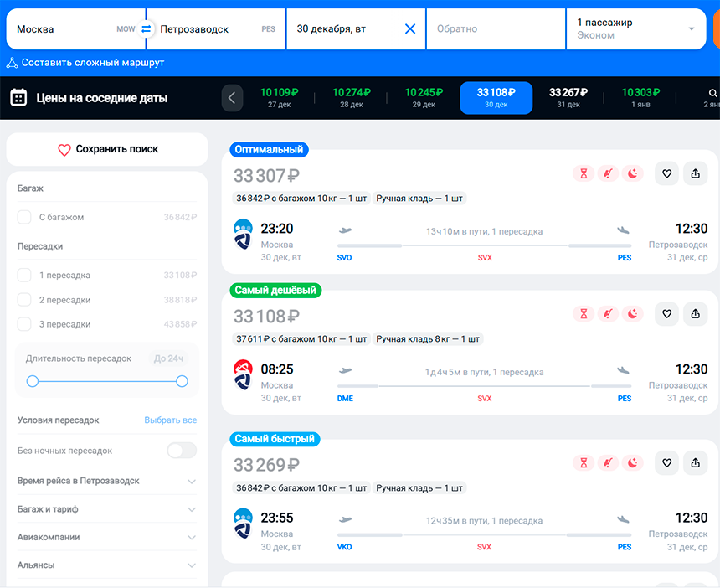This screenshot has width=720, height=588.
Task: Favorite the Оптимальный flight with heart icon
Action: point(666,173)
